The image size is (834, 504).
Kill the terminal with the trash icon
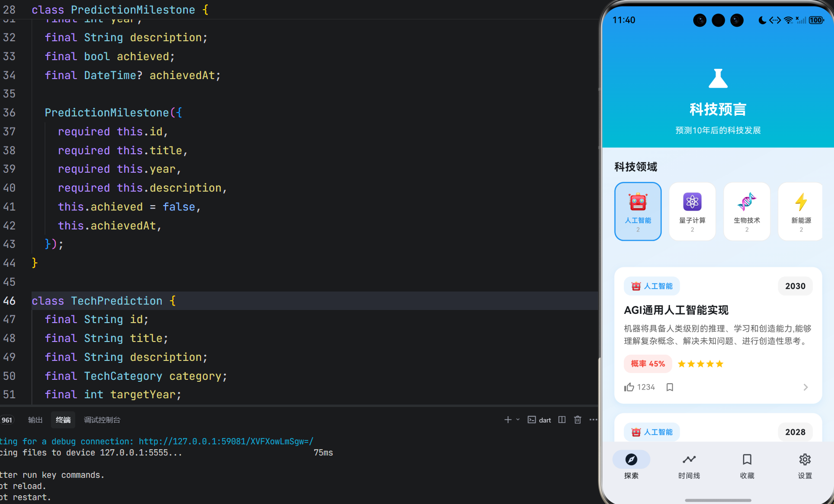tap(578, 420)
